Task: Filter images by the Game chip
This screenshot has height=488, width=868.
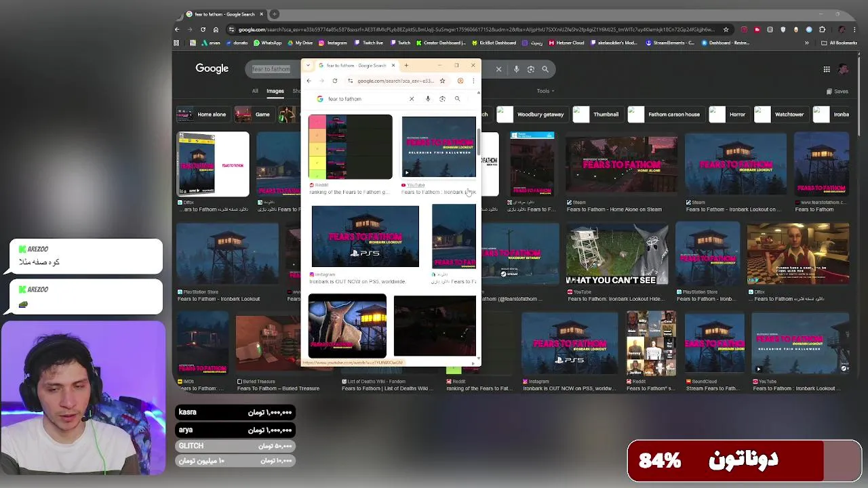Action: click(x=254, y=115)
